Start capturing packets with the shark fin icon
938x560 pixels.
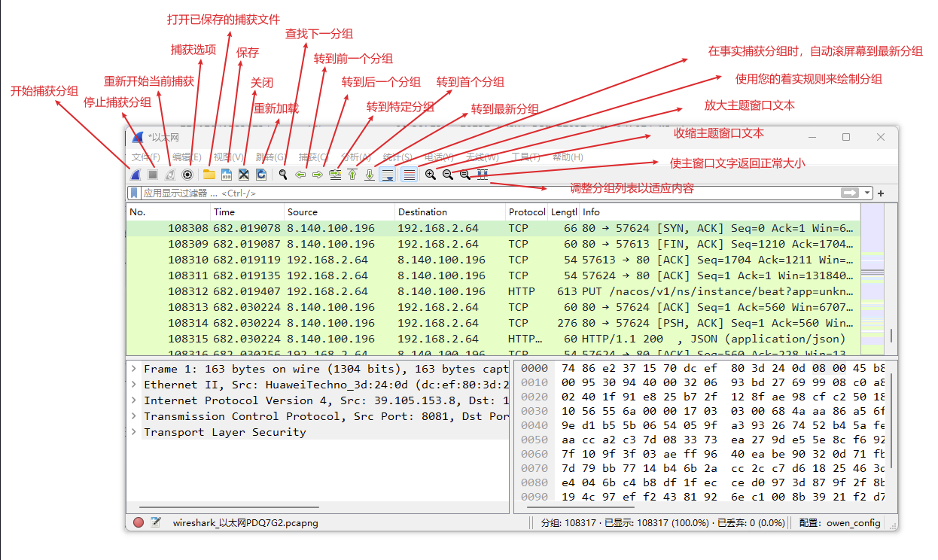pyautogui.click(x=136, y=175)
